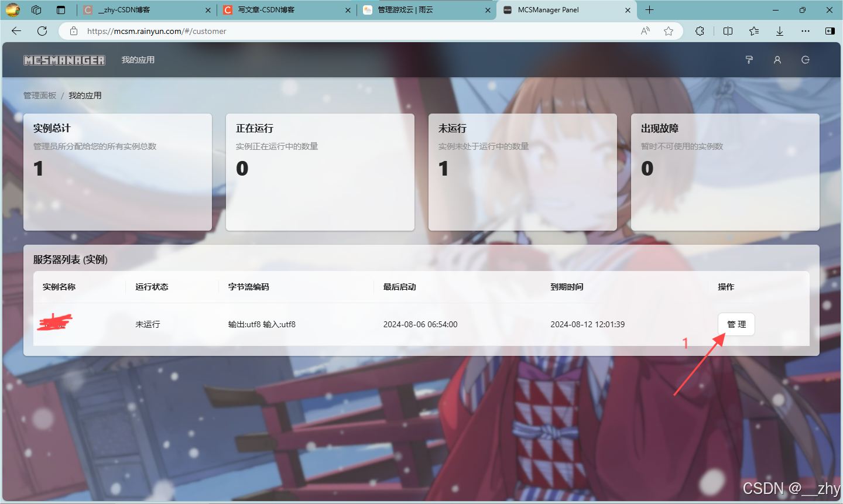843x504 pixels.
Task: Add page to favorites star icon
Action: pos(669,31)
